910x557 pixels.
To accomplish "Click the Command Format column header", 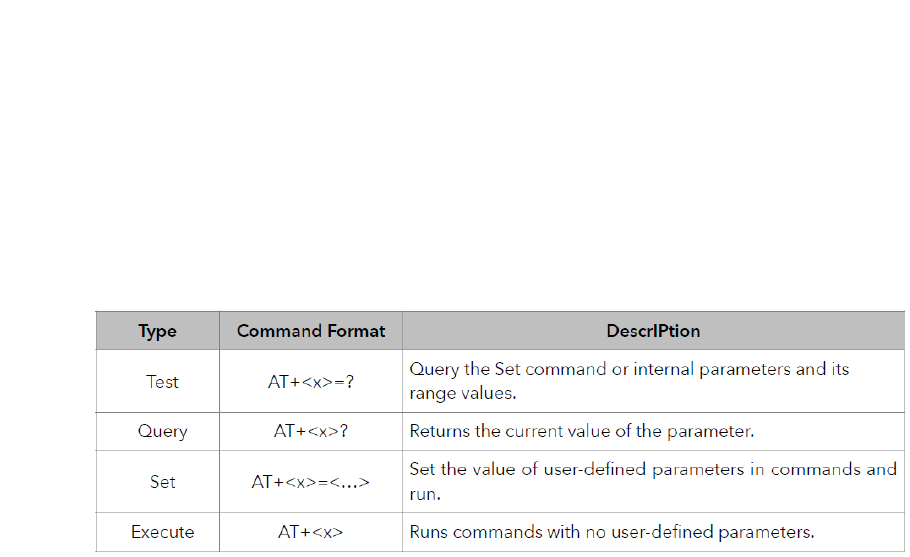I will click(x=310, y=331).
